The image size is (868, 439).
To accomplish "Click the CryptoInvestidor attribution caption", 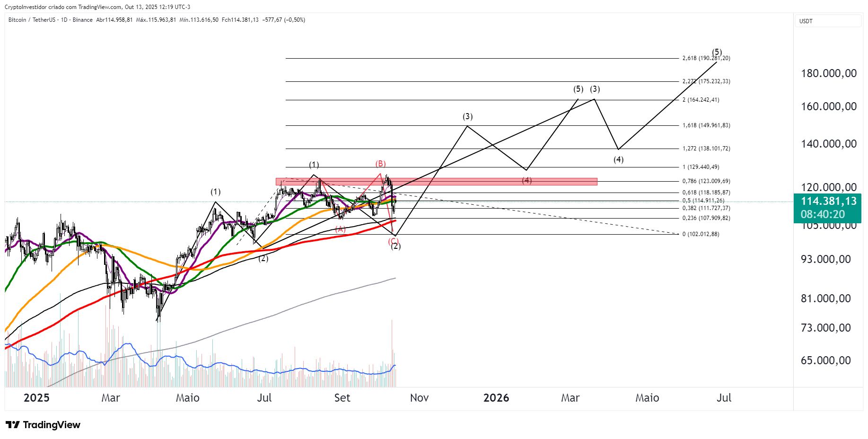I will click(x=97, y=7).
